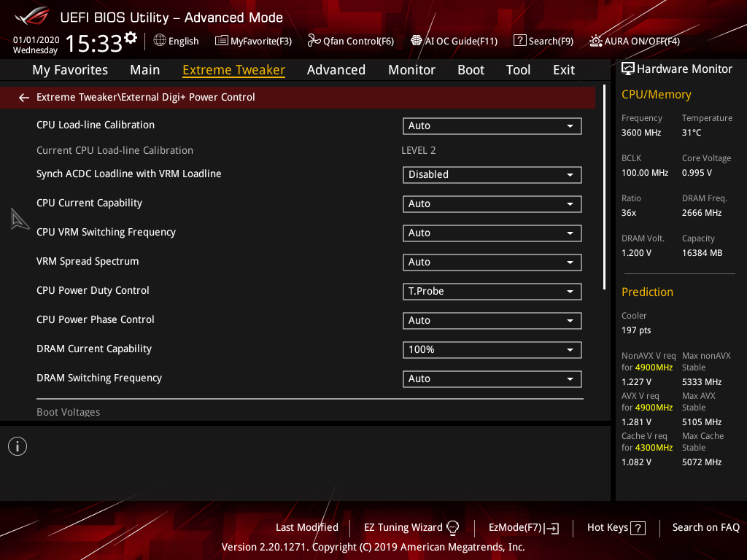The width and height of the screenshot is (747, 560).
Task: Click the Hot Keys question mark box
Action: coord(638,528)
